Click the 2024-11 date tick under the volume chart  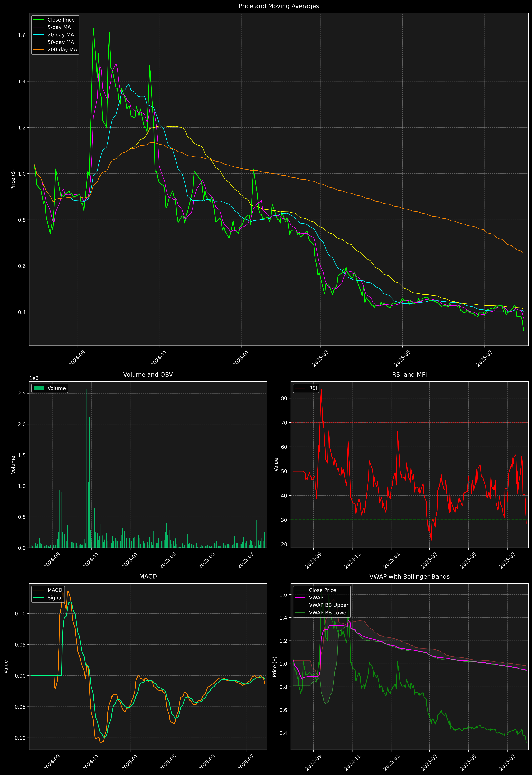[91, 561]
